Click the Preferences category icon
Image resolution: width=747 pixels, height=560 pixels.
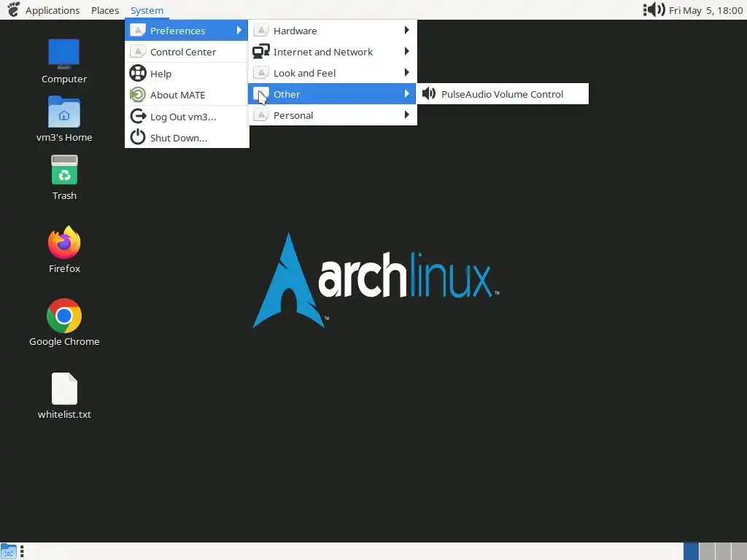tap(138, 30)
